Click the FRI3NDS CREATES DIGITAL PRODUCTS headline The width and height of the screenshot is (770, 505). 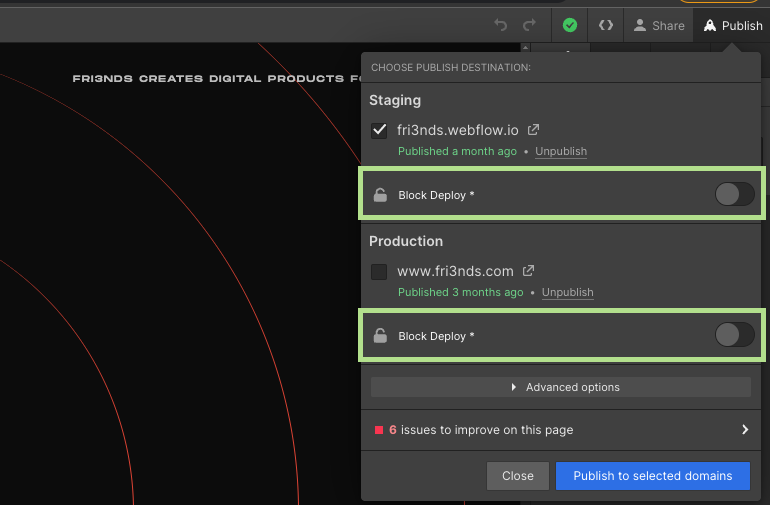(216, 79)
